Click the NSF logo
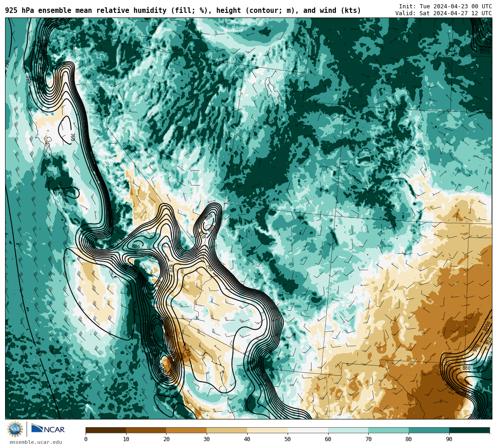The height and width of the screenshot is (448, 497). (15, 429)
